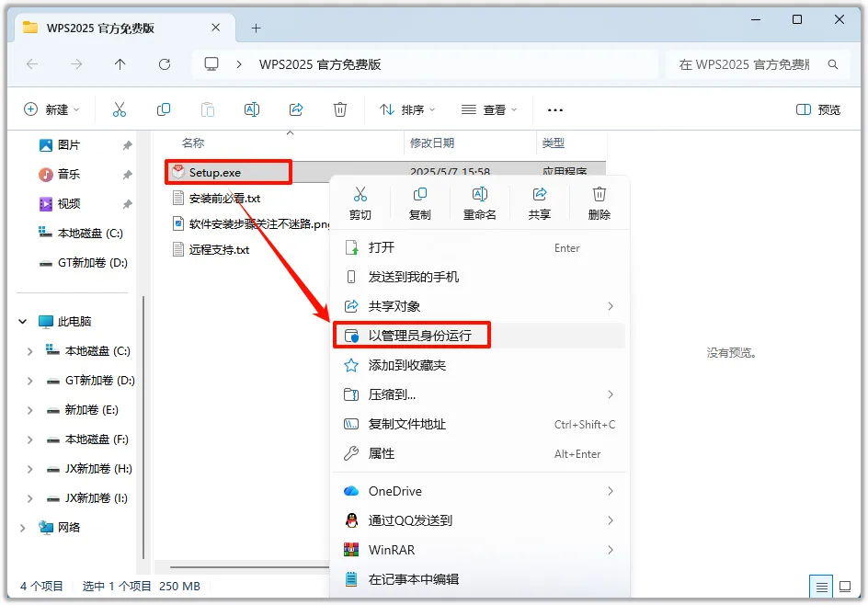Open the 查看 view dropdown
Image resolution: width=868 pixels, height=605 pixels.
[489, 109]
